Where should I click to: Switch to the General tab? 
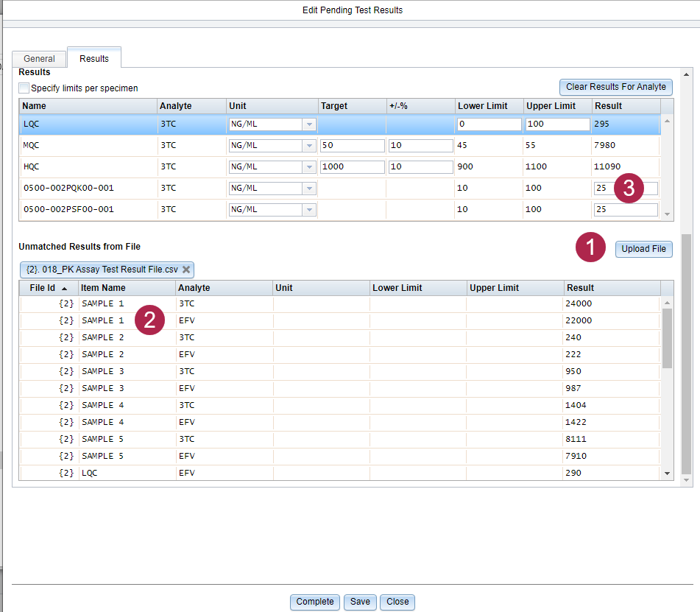(39, 59)
